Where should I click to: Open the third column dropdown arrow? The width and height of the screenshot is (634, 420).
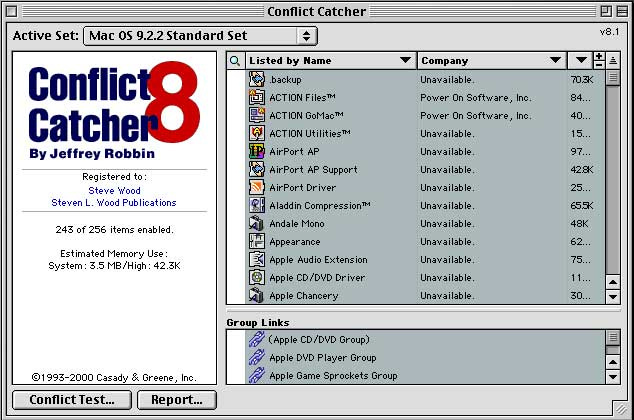pos(581,60)
